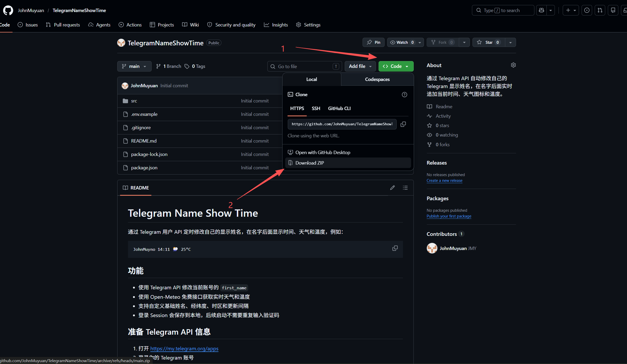Open the Create new plus dropdown
Viewport: 627px width, 364px height.
pos(571,10)
